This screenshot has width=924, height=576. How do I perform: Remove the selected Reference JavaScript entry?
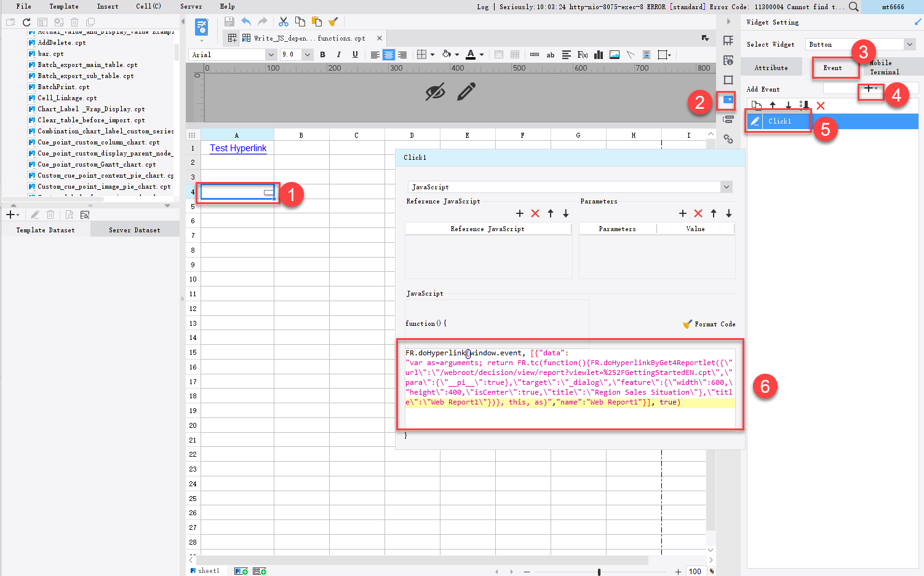tap(535, 213)
